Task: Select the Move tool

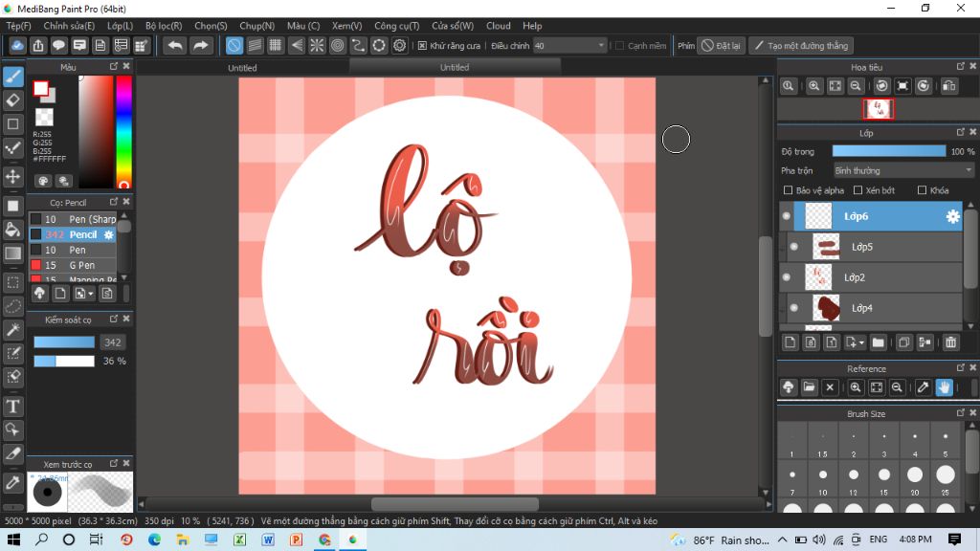Action: pyautogui.click(x=13, y=177)
